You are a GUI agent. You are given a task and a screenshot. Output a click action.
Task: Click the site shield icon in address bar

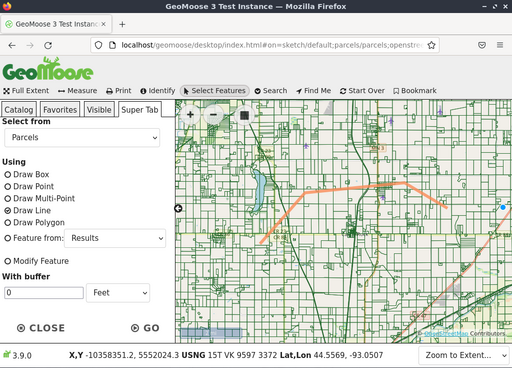[98, 45]
